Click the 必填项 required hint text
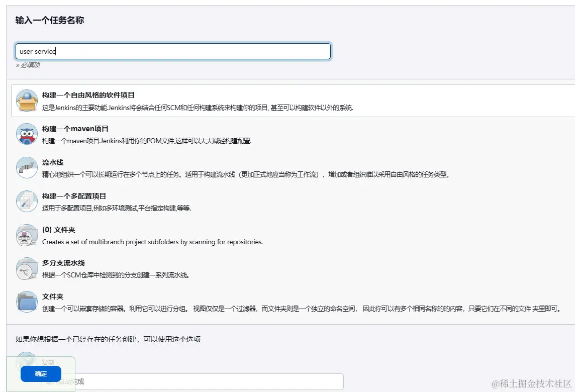This screenshot has height=392, width=575. click(x=28, y=65)
